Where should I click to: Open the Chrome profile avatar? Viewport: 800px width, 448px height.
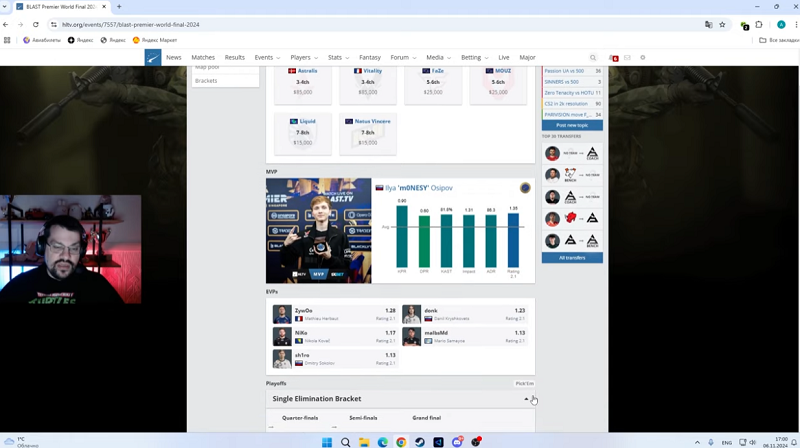tap(781, 24)
